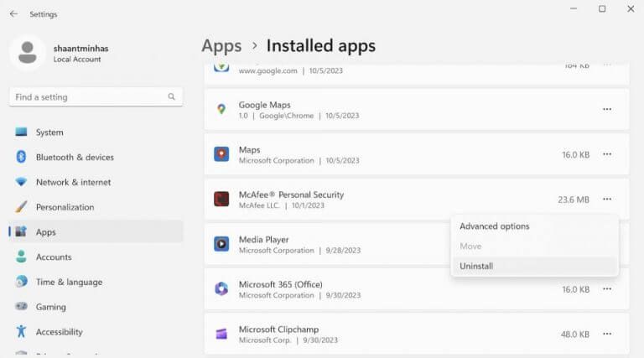The height and width of the screenshot is (358, 644).
Task: Click the search magnifier icon
Action: 171,97
